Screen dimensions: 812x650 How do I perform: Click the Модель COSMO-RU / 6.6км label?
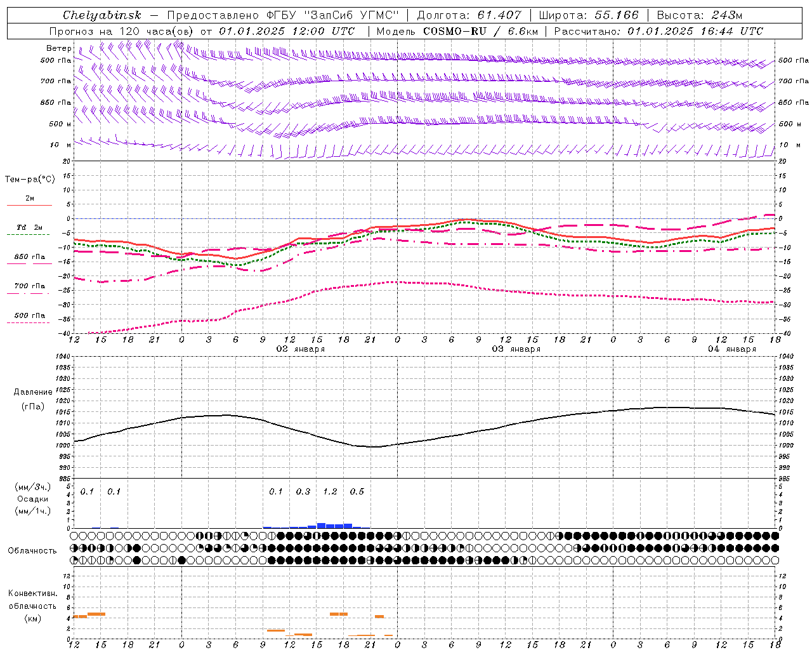457,31
